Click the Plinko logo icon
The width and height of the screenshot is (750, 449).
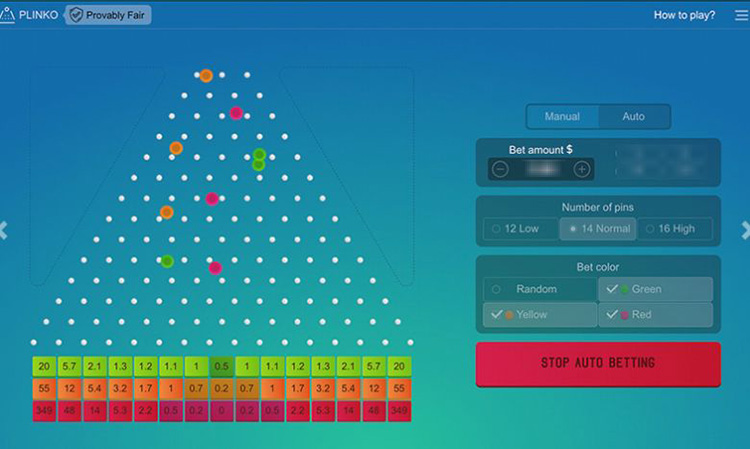click(x=7, y=15)
